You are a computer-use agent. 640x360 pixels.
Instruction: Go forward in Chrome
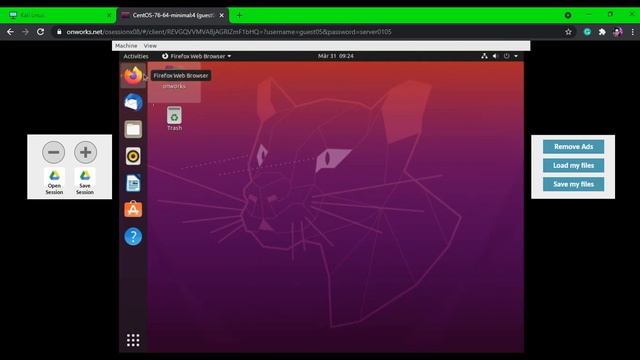coord(25,32)
